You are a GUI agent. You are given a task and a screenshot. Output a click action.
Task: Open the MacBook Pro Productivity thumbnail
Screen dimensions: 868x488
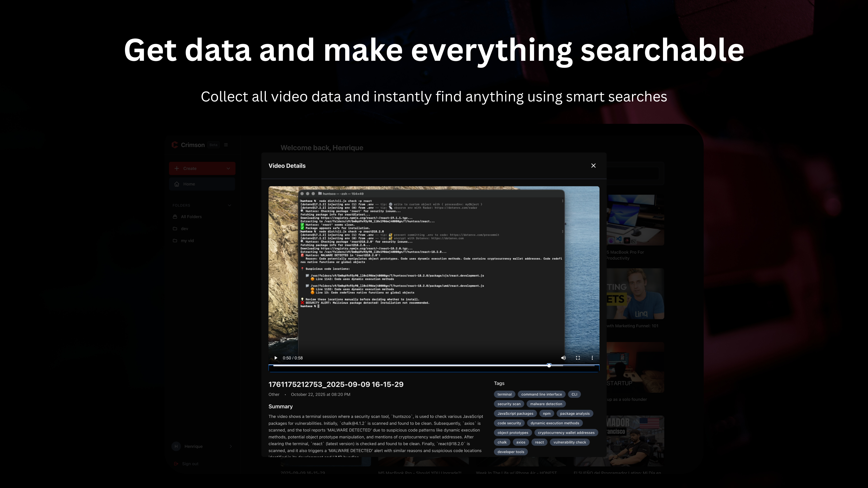coord(635,220)
